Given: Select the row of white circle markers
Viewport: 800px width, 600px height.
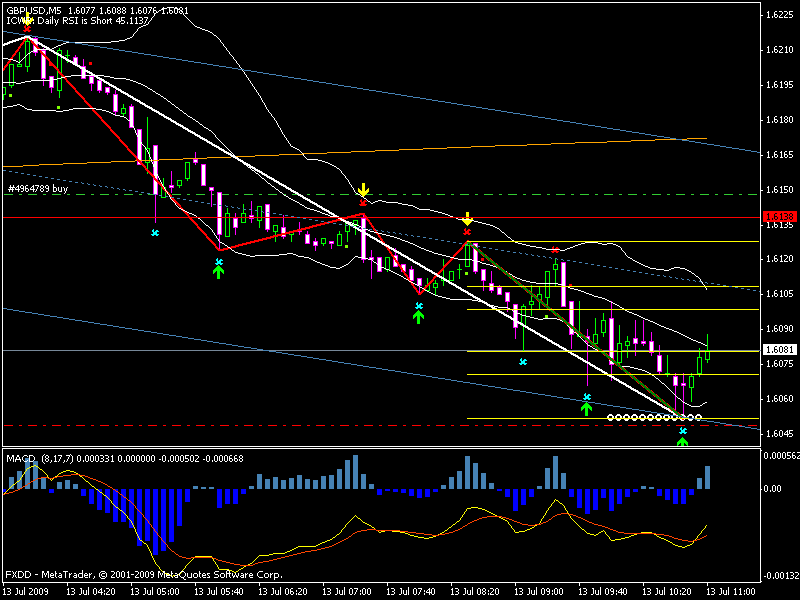Looking at the screenshot, I should [654, 417].
